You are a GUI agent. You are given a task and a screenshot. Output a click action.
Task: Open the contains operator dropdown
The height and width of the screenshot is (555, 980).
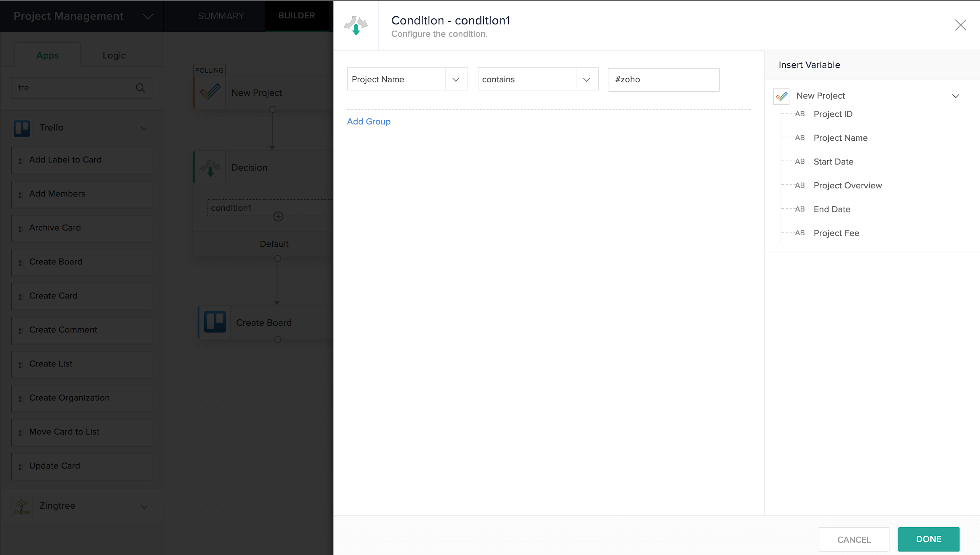tap(586, 79)
